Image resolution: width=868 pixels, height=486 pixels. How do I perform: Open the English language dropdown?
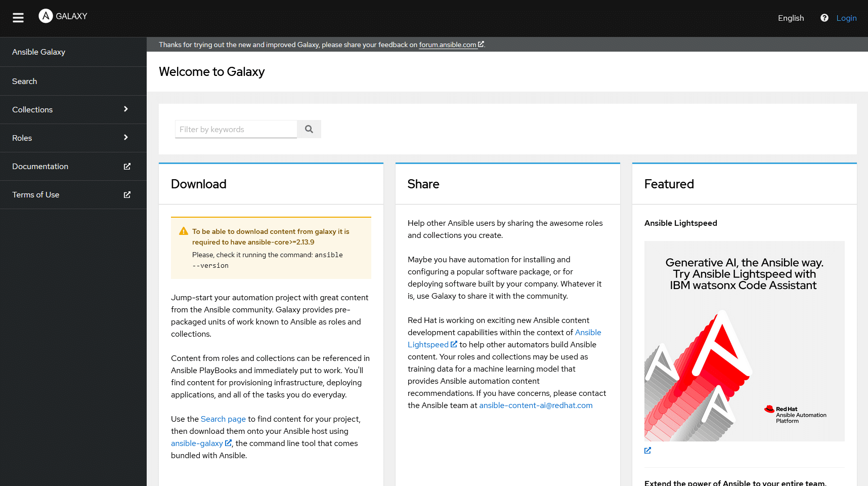click(x=791, y=18)
